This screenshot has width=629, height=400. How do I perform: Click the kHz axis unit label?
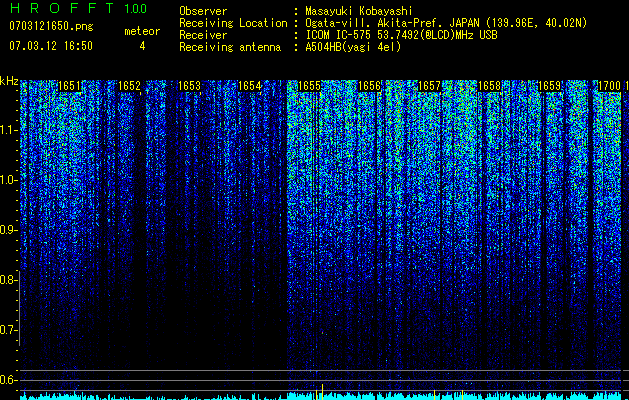pos(9,81)
